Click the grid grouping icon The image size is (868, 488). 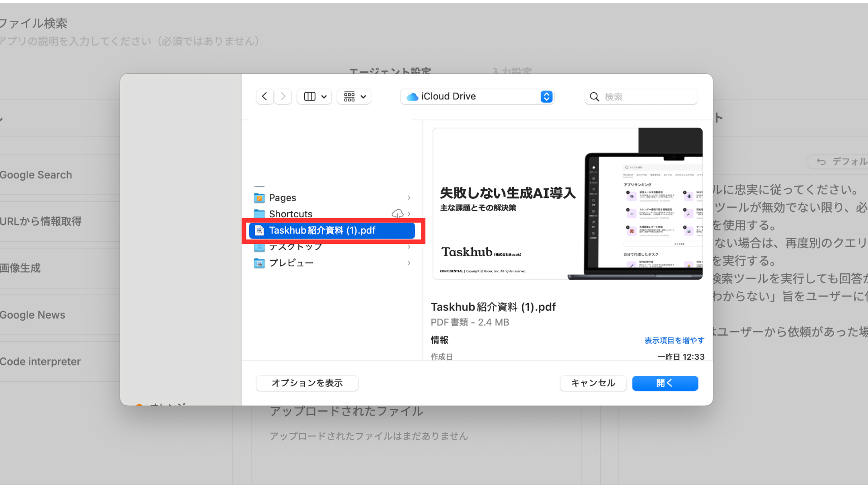tap(349, 96)
